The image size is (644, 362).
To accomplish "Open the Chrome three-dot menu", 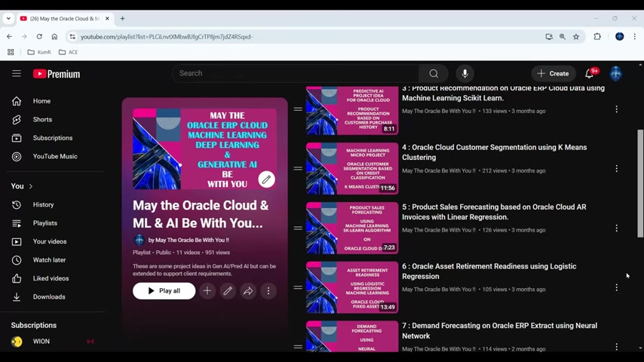I will coord(634,36).
